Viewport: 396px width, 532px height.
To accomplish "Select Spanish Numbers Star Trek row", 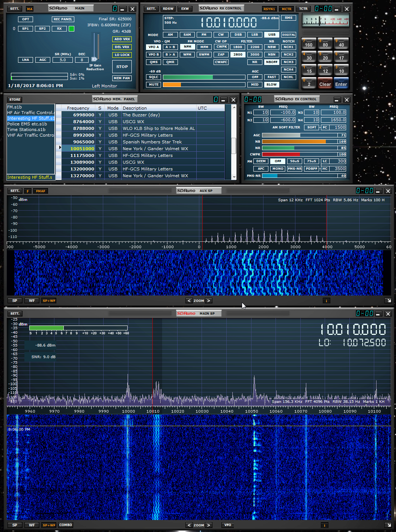I will (x=143, y=142).
